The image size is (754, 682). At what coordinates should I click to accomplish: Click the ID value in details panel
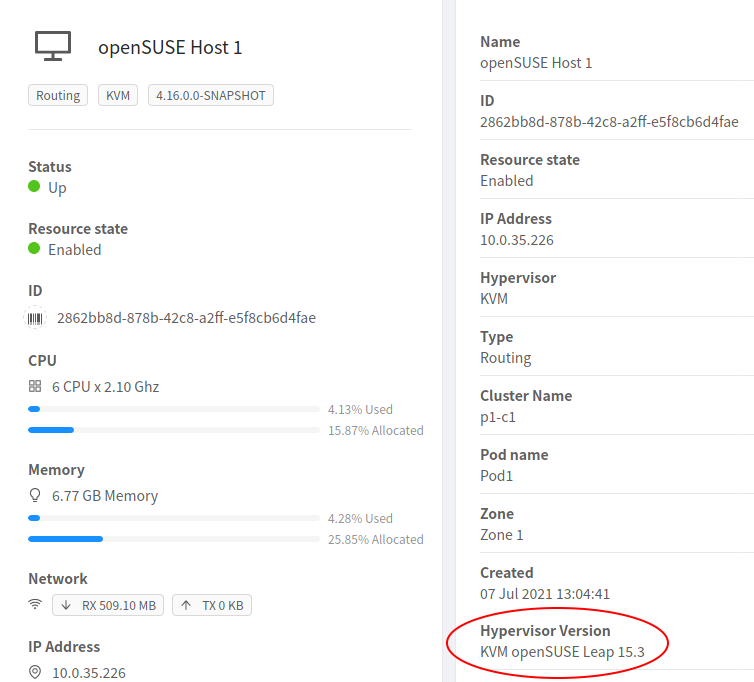[609, 122]
